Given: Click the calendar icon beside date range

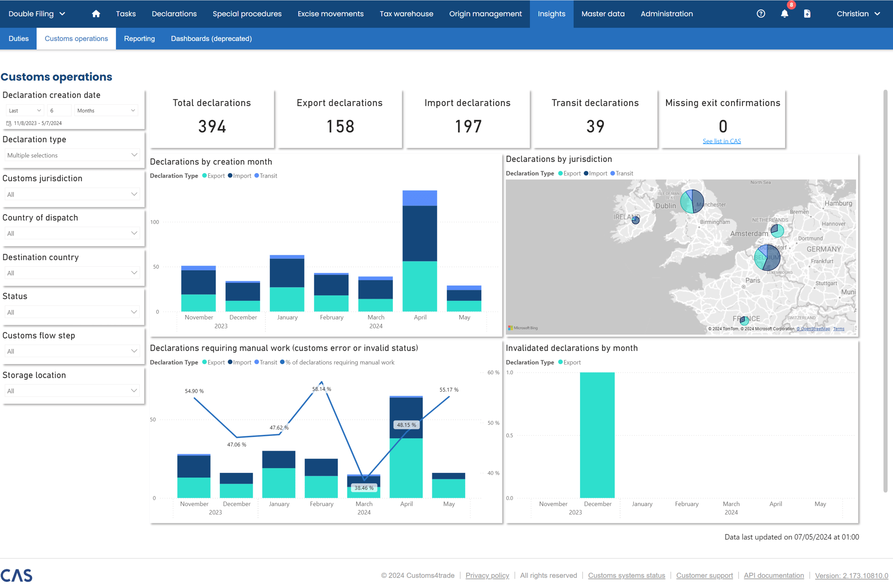Looking at the screenshot, I should [x=8, y=124].
